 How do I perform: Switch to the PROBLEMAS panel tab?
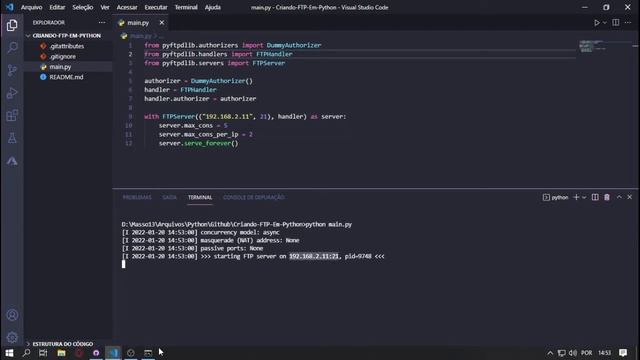pos(137,198)
